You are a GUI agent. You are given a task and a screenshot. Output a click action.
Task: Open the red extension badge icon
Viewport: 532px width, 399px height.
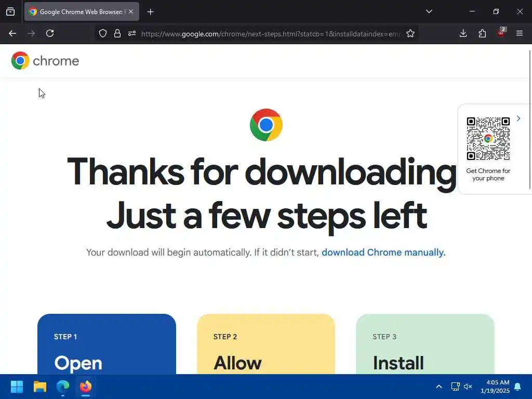(x=501, y=33)
